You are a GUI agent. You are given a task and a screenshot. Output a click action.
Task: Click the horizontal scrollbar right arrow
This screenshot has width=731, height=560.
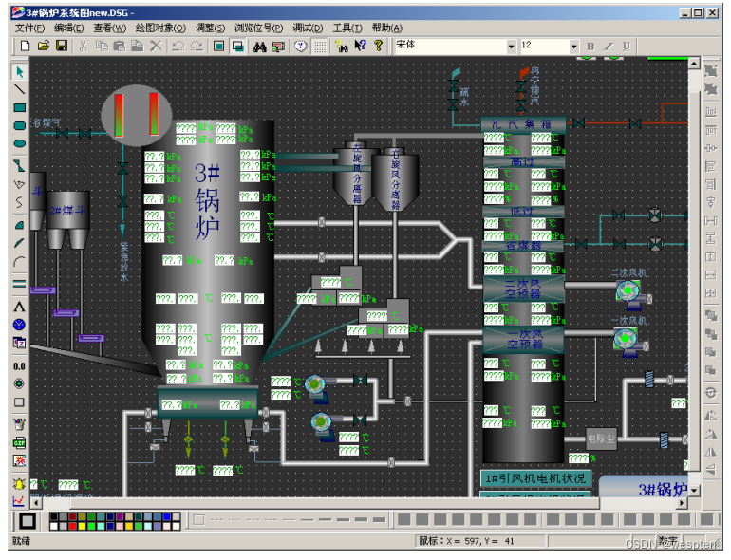tap(682, 503)
